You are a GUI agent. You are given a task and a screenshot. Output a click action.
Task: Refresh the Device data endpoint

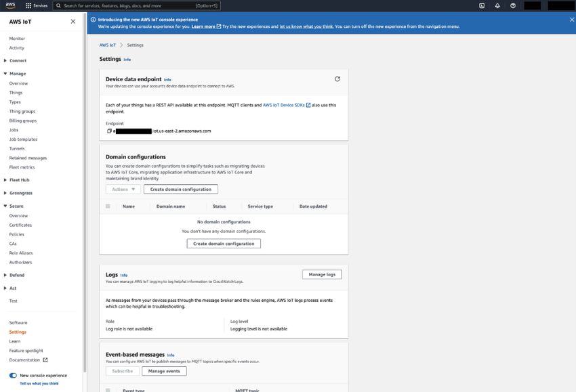click(337, 79)
